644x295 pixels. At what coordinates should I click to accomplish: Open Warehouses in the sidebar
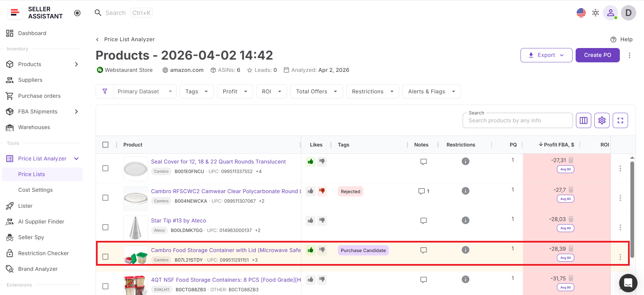pyautogui.click(x=34, y=127)
